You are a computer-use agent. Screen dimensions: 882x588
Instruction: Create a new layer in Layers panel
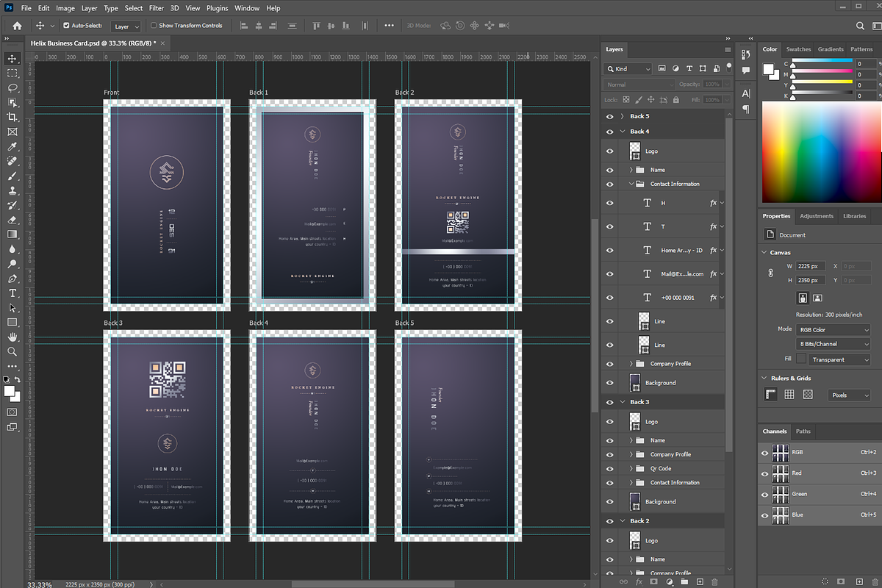[700, 581]
